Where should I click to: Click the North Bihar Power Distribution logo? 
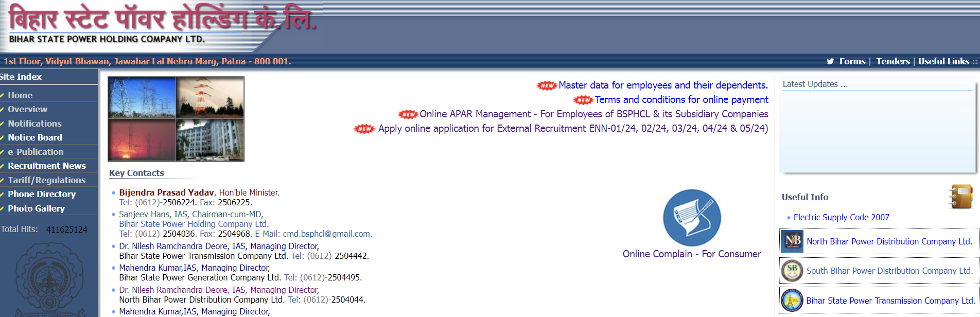click(792, 241)
